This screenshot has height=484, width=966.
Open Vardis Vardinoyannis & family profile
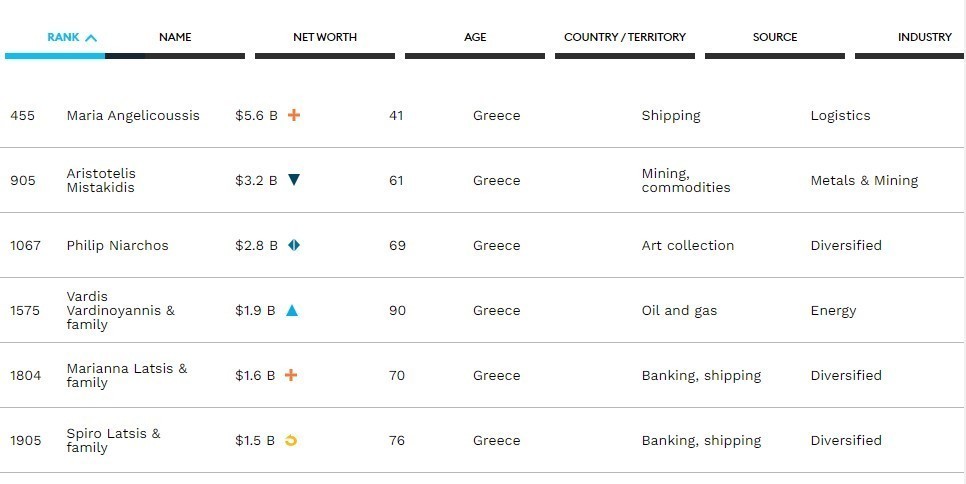(x=120, y=310)
